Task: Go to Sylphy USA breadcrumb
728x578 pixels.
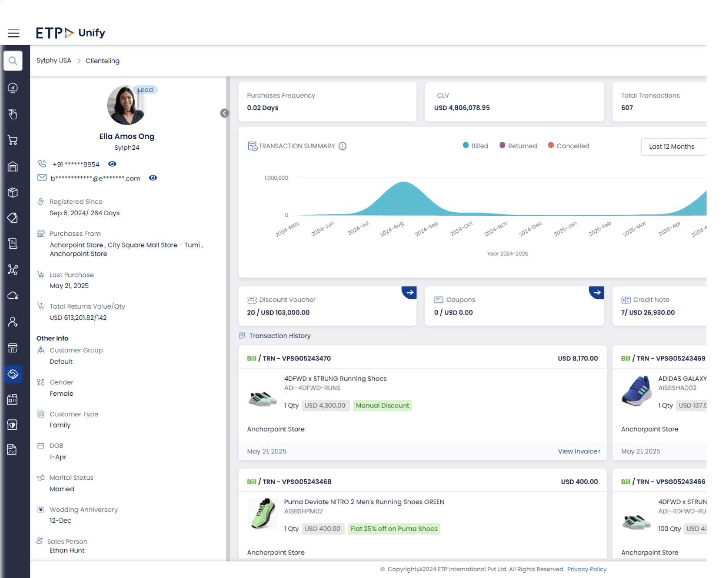Action: click(54, 61)
